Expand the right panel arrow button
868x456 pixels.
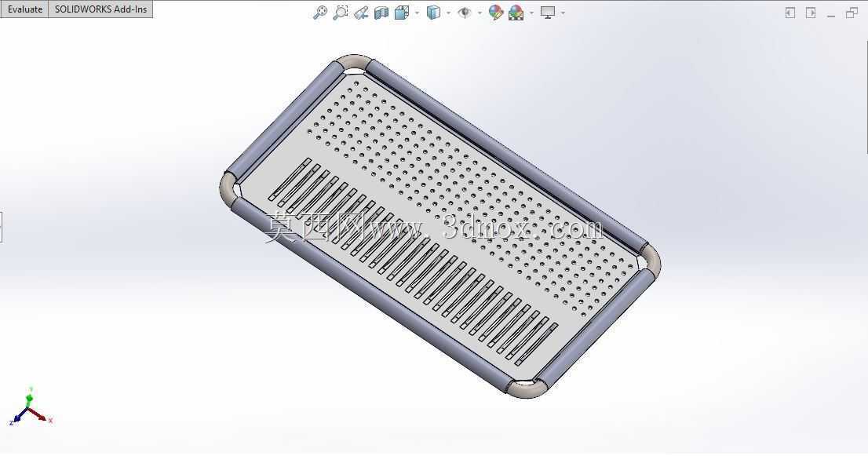[x=811, y=13]
